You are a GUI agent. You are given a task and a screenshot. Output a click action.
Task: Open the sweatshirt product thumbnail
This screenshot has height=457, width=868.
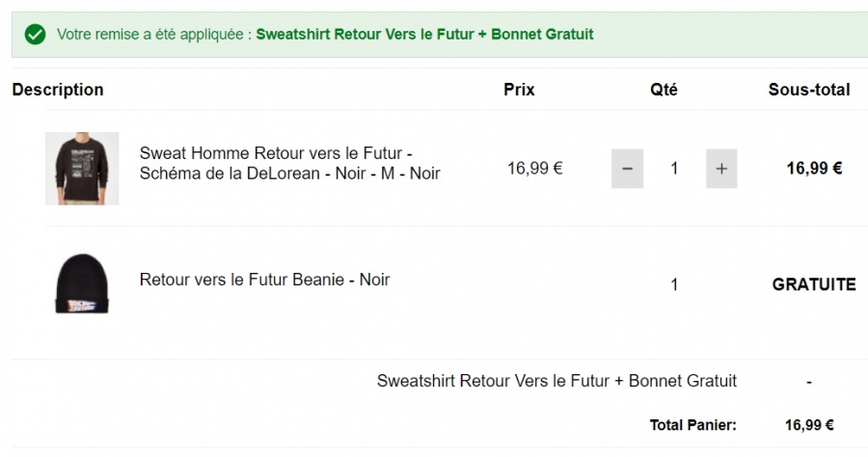pos(82,168)
